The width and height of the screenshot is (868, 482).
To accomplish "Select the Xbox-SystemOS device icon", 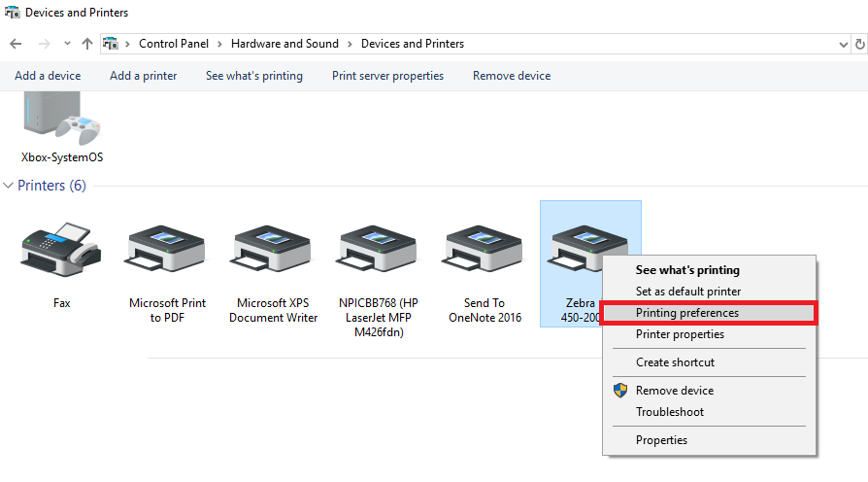I will [x=61, y=120].
